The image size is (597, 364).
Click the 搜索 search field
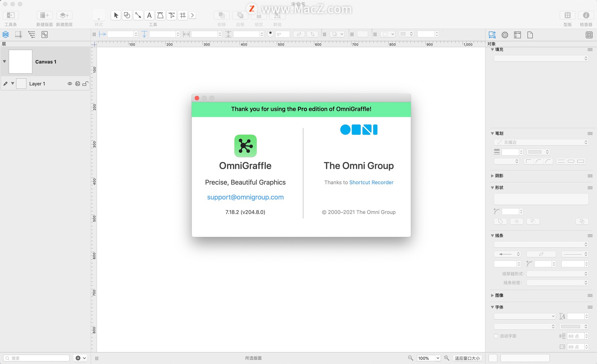tap(37, 358)
